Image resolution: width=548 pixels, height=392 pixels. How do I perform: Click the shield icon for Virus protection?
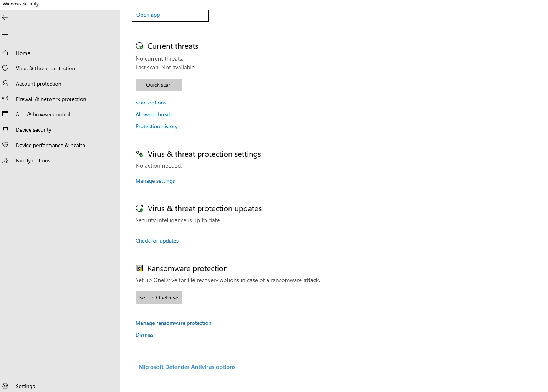coord(5,68)
